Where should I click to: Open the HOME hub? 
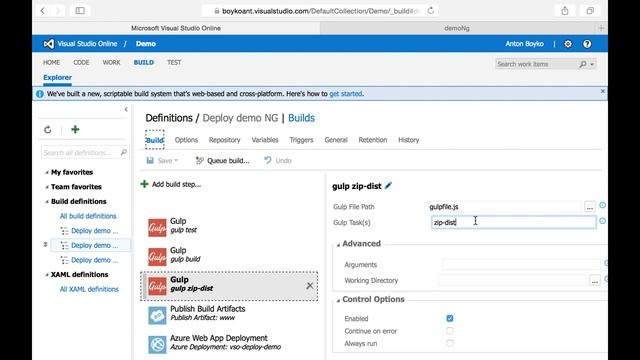51,62
